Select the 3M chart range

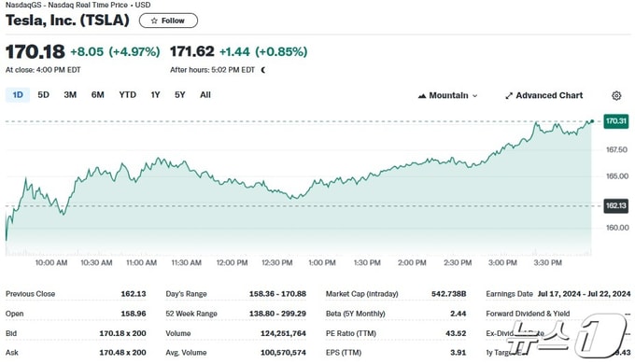[x=70, y=95]
